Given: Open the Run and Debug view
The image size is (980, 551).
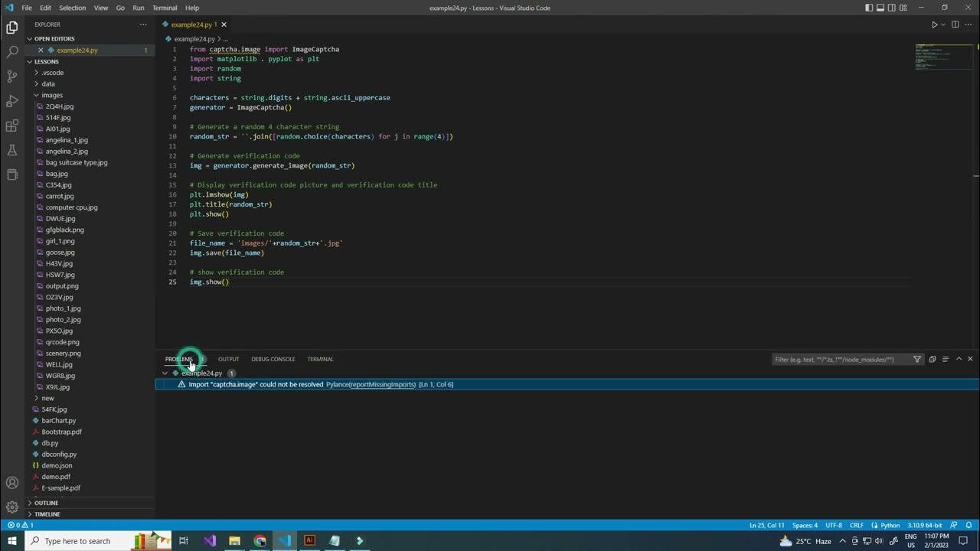Looking at the screenshot, I should tap(11, 101).
